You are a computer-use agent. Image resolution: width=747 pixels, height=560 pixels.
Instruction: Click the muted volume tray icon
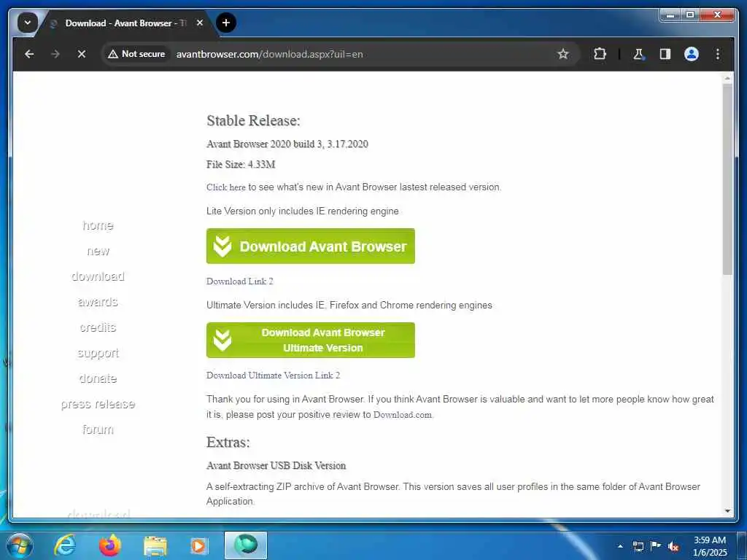pyautogui.click(x=673, y=547)
